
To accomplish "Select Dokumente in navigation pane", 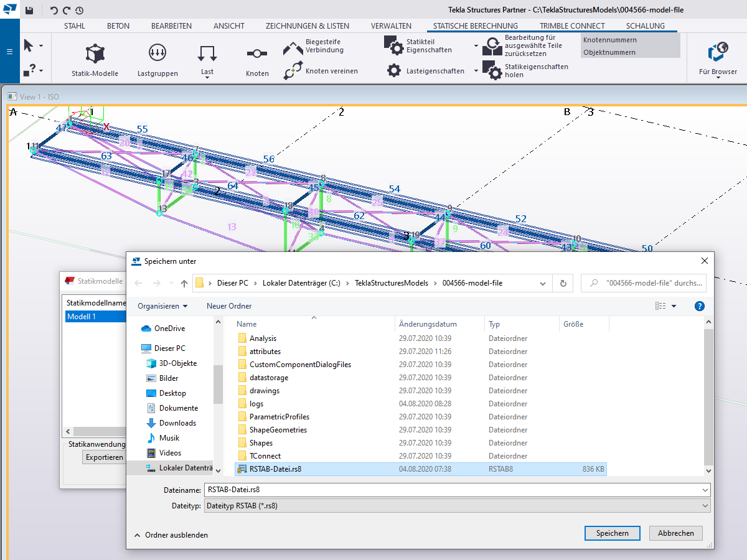I will click(172, 408).
